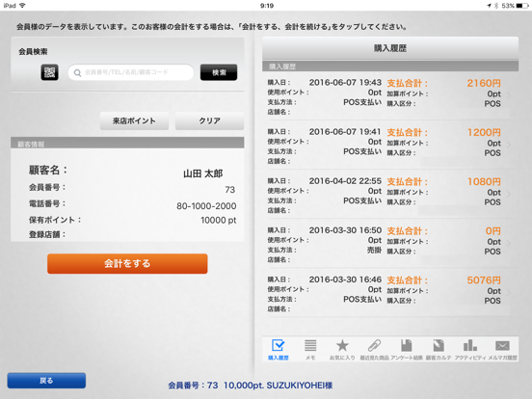Viewport: 532px width, 399px height.
Task: Select the 2016-03-30 16:50 売掛 purchase row
Action: (x=388, y=244)
